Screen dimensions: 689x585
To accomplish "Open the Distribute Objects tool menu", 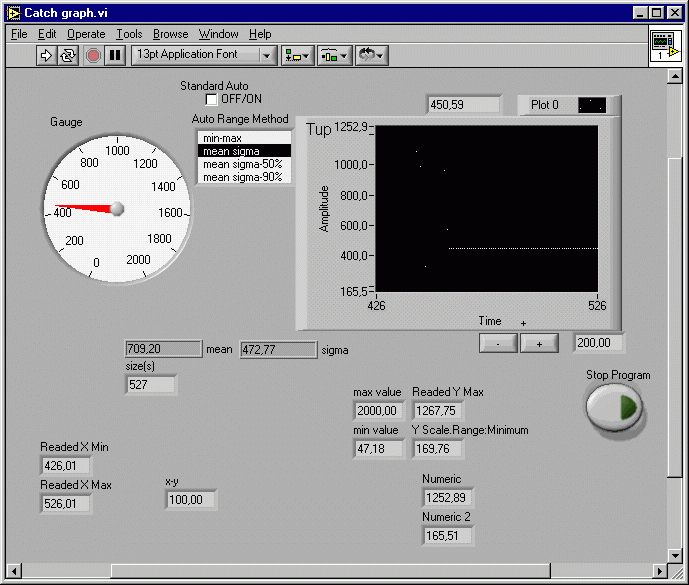I will (334, 55).
